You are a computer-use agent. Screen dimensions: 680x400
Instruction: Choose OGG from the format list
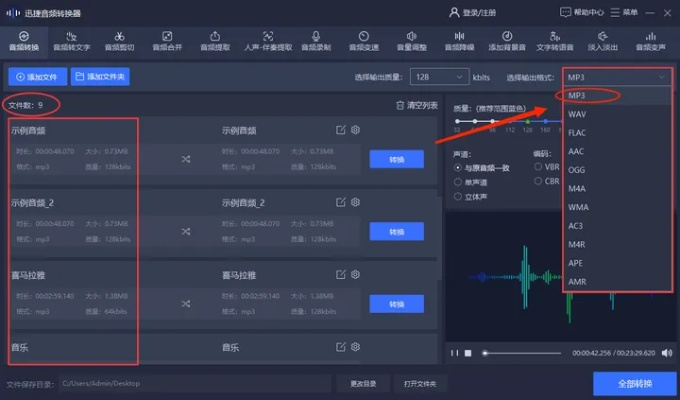click(x=617, y=170)
